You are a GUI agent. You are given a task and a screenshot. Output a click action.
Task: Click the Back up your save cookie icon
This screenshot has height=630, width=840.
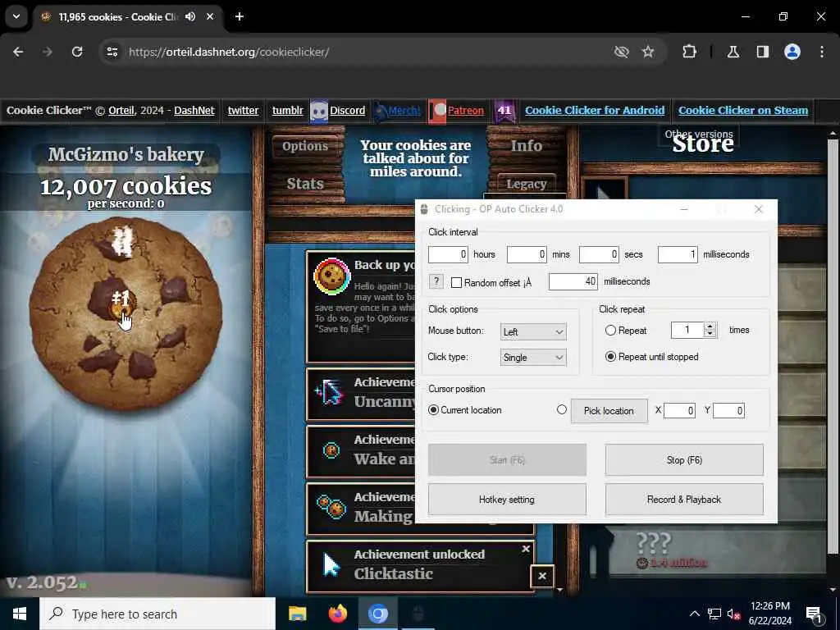(332, 276)
